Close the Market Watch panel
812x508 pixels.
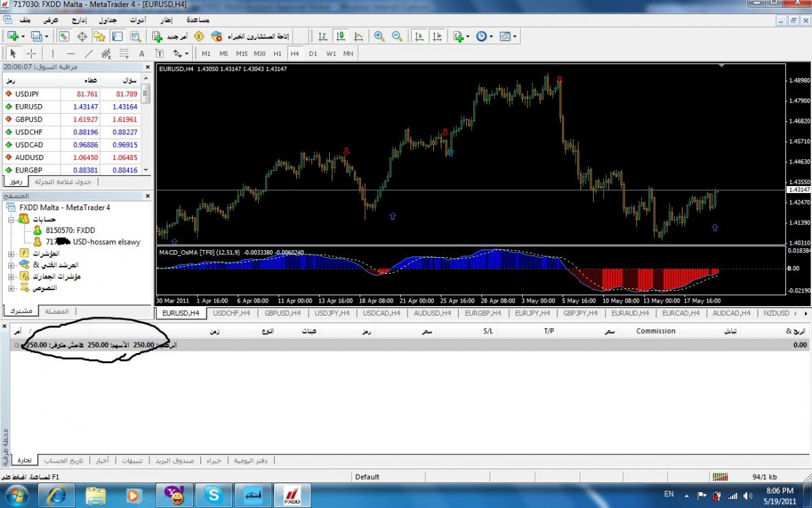coord(147,67)
